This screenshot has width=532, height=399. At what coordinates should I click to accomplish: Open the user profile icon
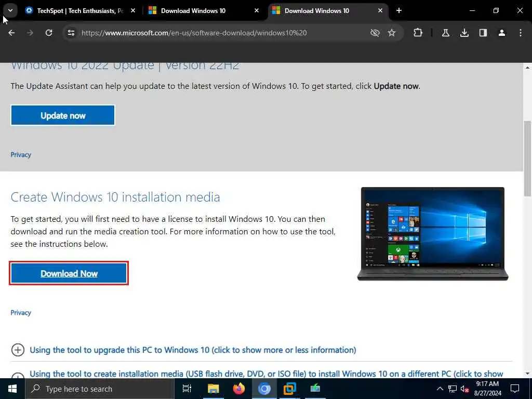pos(501,33)
